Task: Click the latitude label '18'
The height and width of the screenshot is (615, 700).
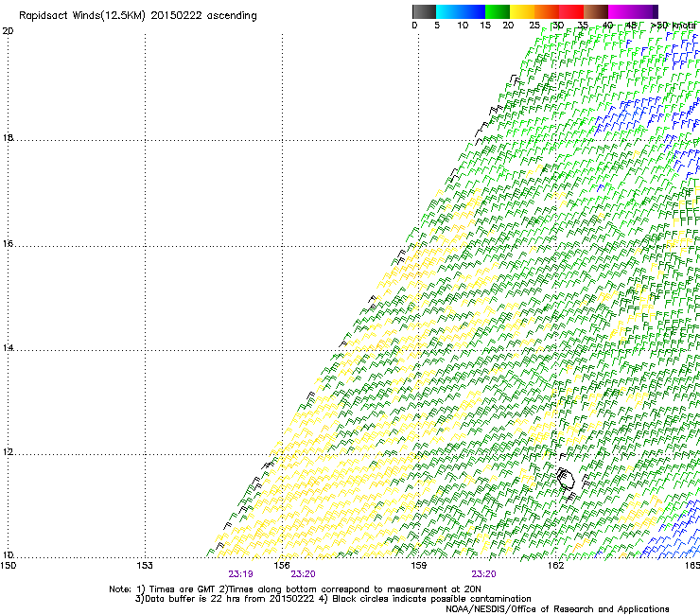Action: click(8, 137)
